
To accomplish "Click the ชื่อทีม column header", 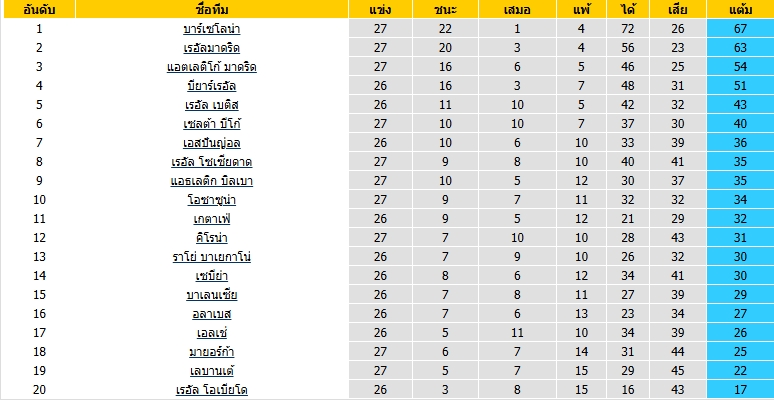I will tap(212, 9).
